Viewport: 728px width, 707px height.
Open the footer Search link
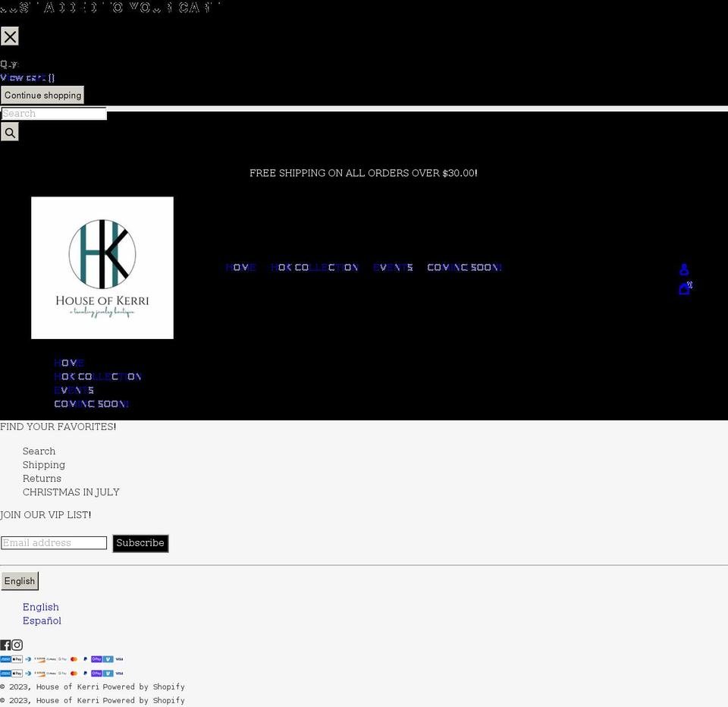click(39, 451)
